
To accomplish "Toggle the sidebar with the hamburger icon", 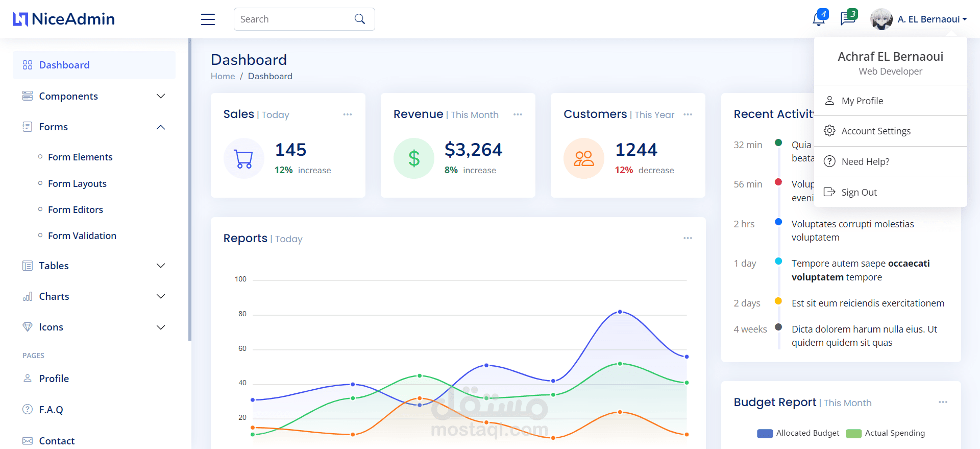I will (x=208, y=19).
